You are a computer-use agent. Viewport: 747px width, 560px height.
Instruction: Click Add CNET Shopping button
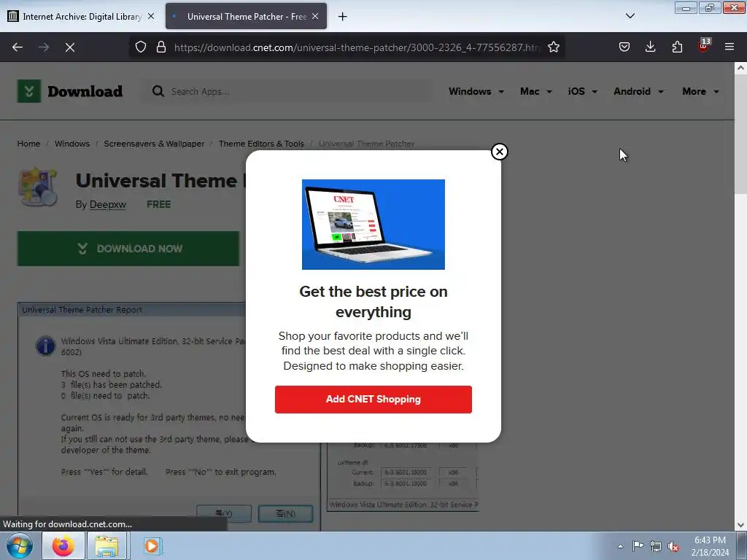click(373, 399)
